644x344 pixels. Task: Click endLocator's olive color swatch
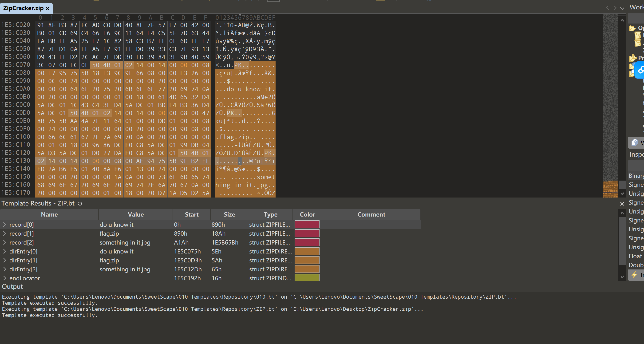pos(307,277)
